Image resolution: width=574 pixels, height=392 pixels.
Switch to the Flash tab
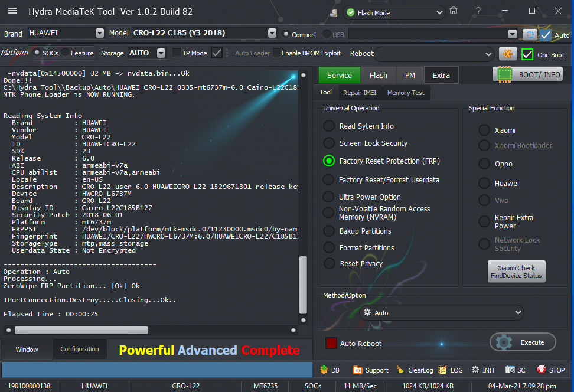pyautogui.click(x=378, y=76)
